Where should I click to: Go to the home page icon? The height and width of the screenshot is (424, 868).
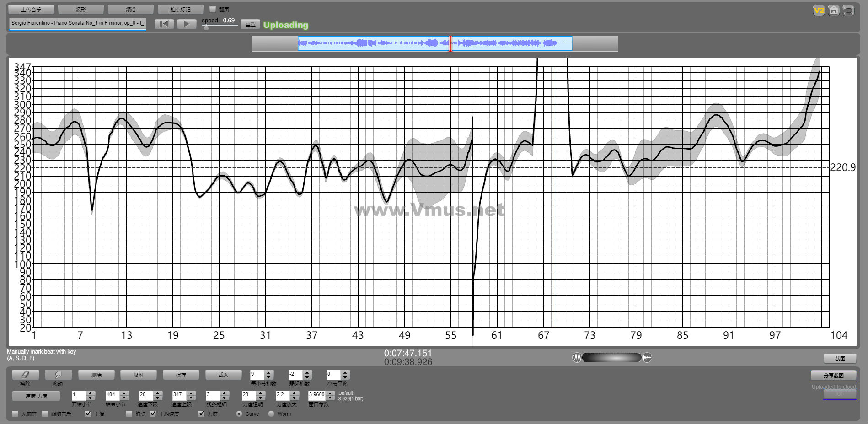point(834,10)
